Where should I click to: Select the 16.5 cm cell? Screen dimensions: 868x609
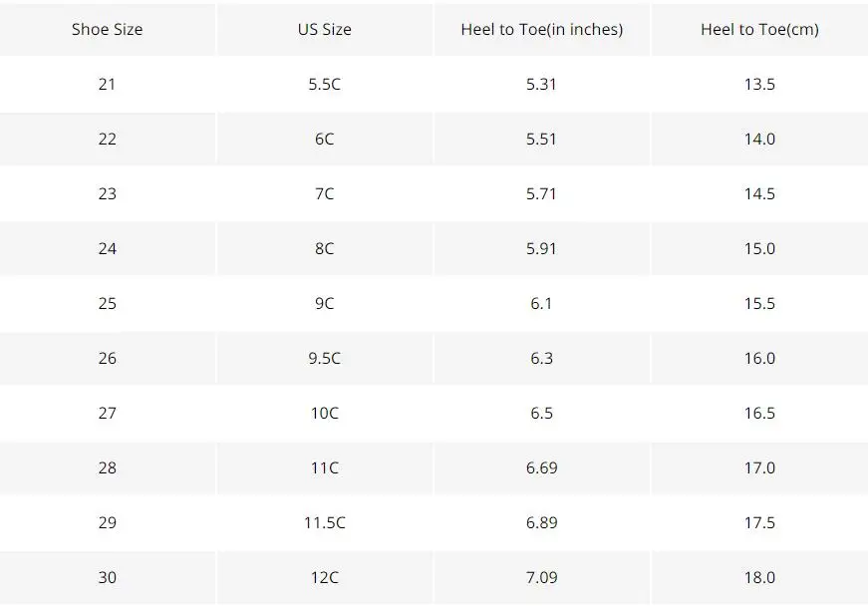coord(759,413)
